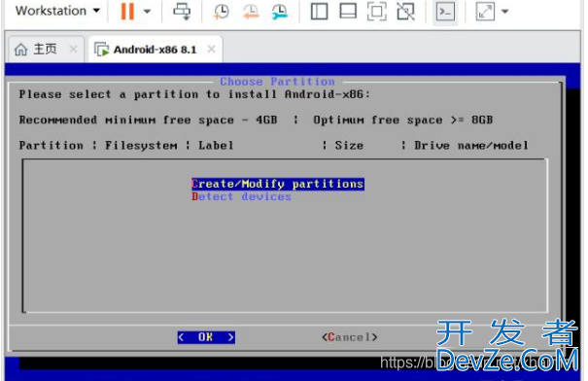Viewport: 588px width, 381px height.
Task: Click the Cancel button
Action: point(350,337)
